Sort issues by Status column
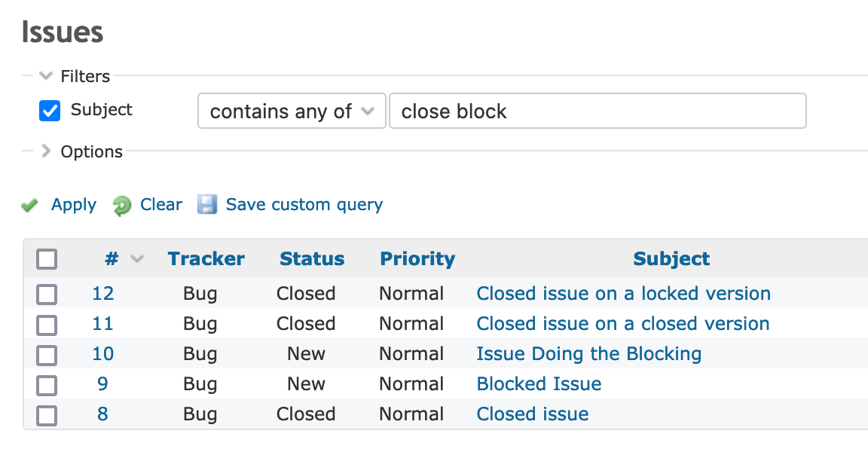Screen dimensions: 868x452 [x=312, y=258]
